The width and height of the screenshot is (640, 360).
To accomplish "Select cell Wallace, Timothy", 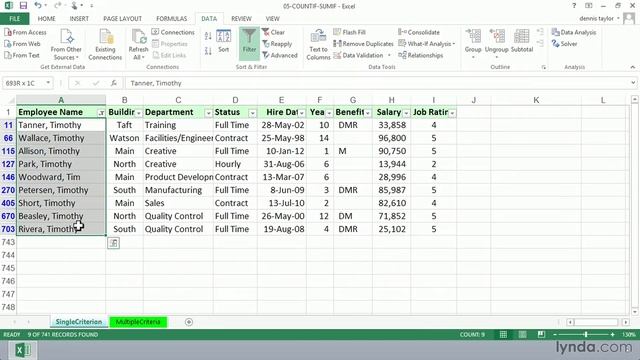I will point(61,138).
